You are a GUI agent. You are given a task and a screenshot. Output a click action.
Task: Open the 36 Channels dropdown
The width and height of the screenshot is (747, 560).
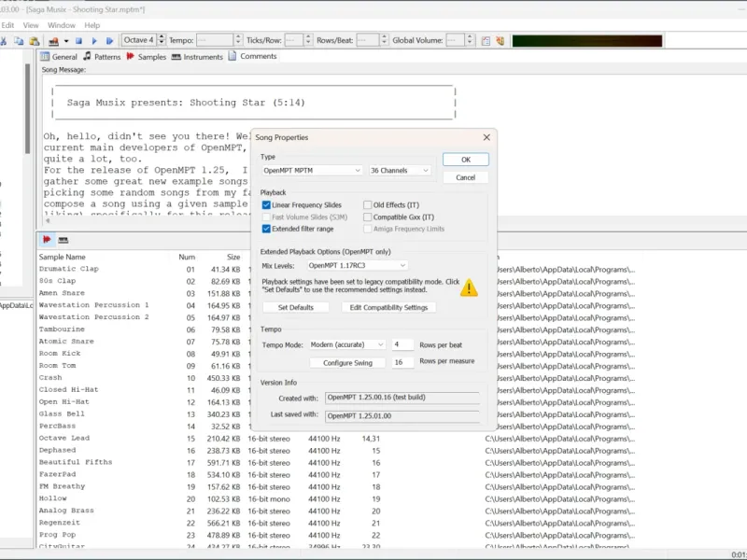tap(400, 170)
